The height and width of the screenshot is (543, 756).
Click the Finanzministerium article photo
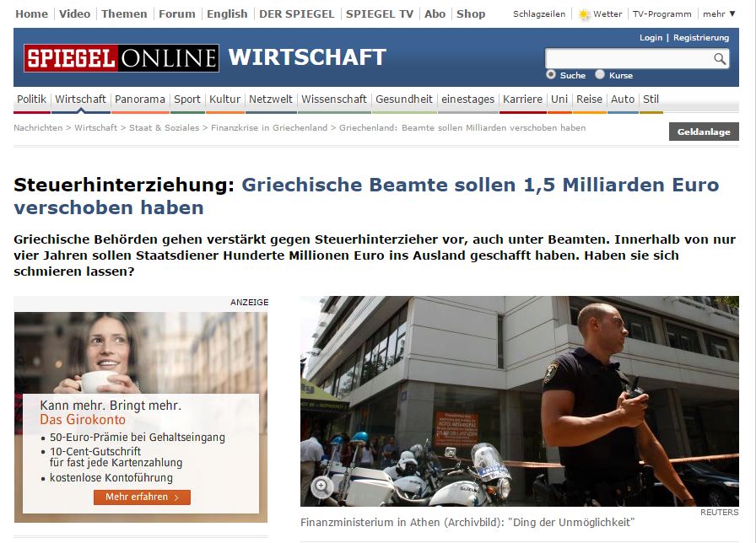click(519, 401)
